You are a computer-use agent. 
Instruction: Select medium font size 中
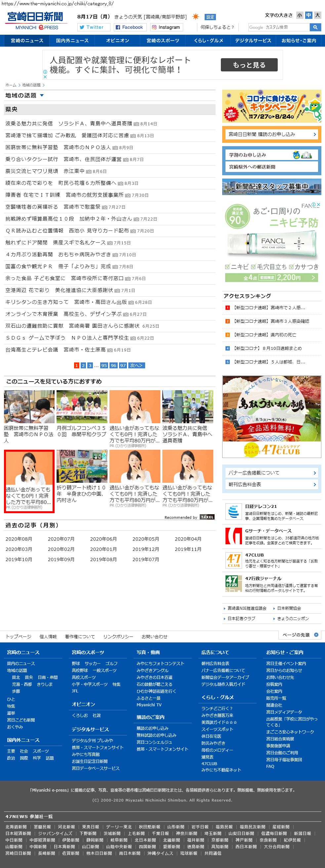[308, 15]
